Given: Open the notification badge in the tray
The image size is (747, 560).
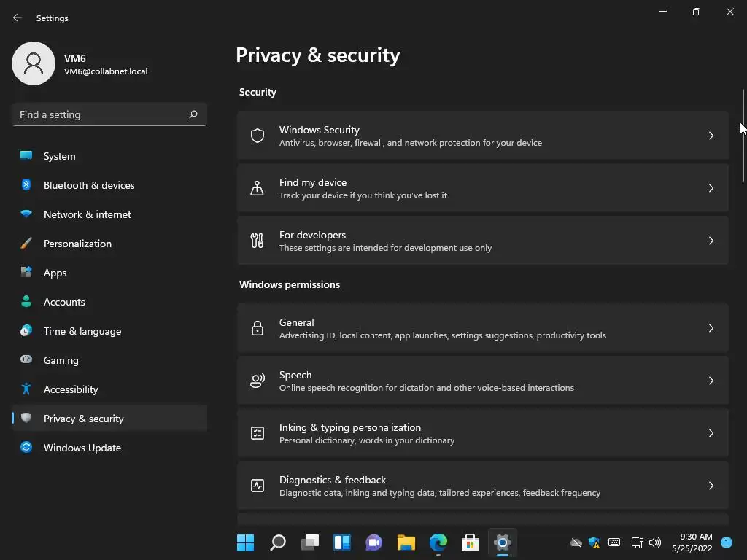Looking at the screenshot, I should click(x=727, y=542).
